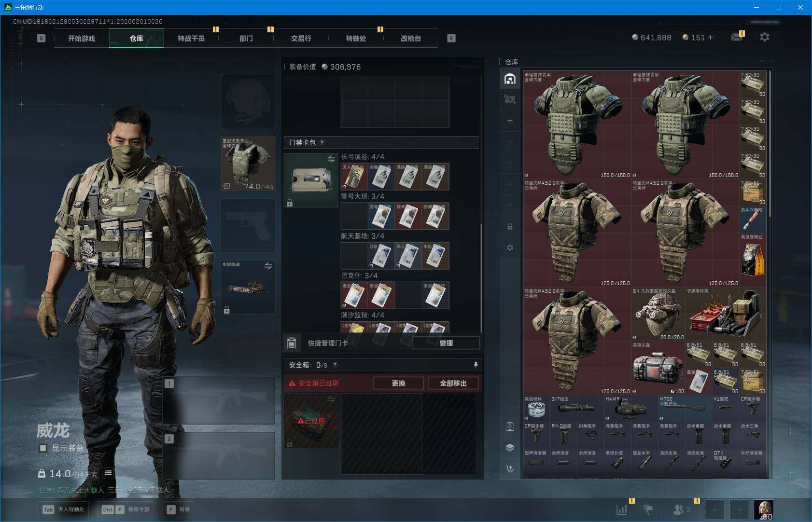Click the first plus to expand stash

(510, 121)
